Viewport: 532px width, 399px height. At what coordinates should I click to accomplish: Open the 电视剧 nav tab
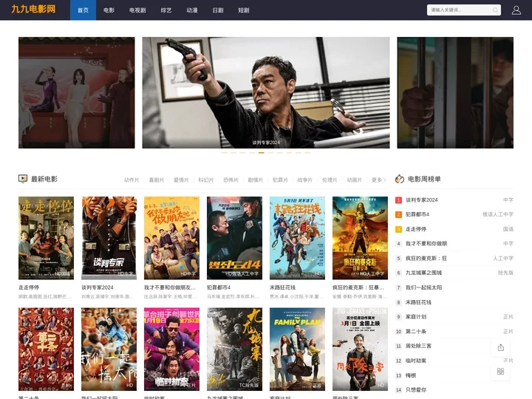point(137,10)
